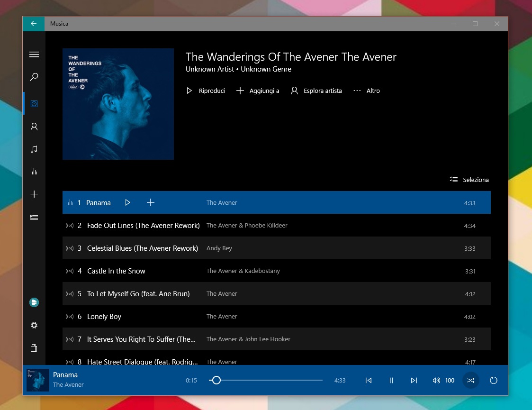Click artist The Avener & John Lee Hooker
Screen dimensions: 532x410
point(248,339)
